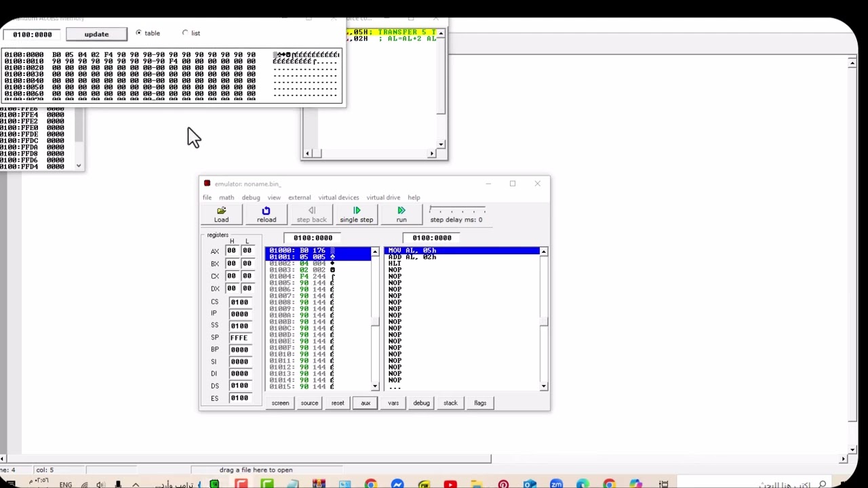Click stack panel scroll down arrow
Image resolution: width=868 pixels, height=488 pixels.
(x=79, y=165)
